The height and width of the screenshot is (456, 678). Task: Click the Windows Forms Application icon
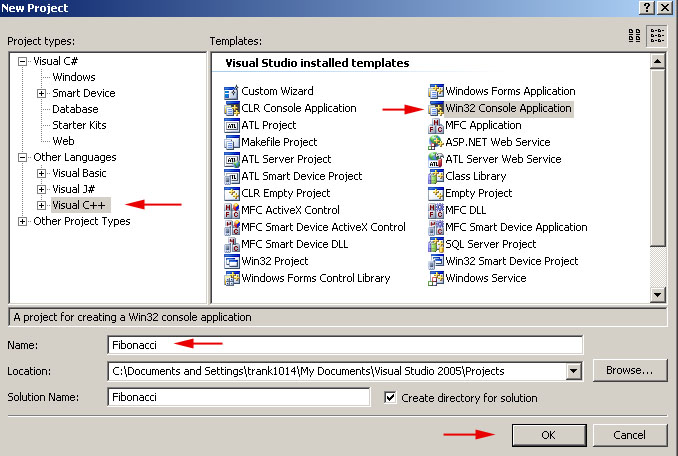tap(435, 92)
